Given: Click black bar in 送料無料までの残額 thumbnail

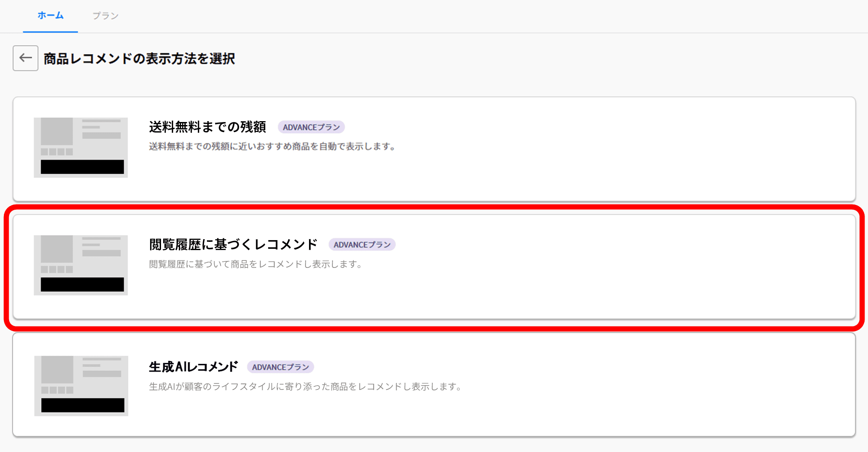Looking at the screenshot, I should [x=82, y=167].
